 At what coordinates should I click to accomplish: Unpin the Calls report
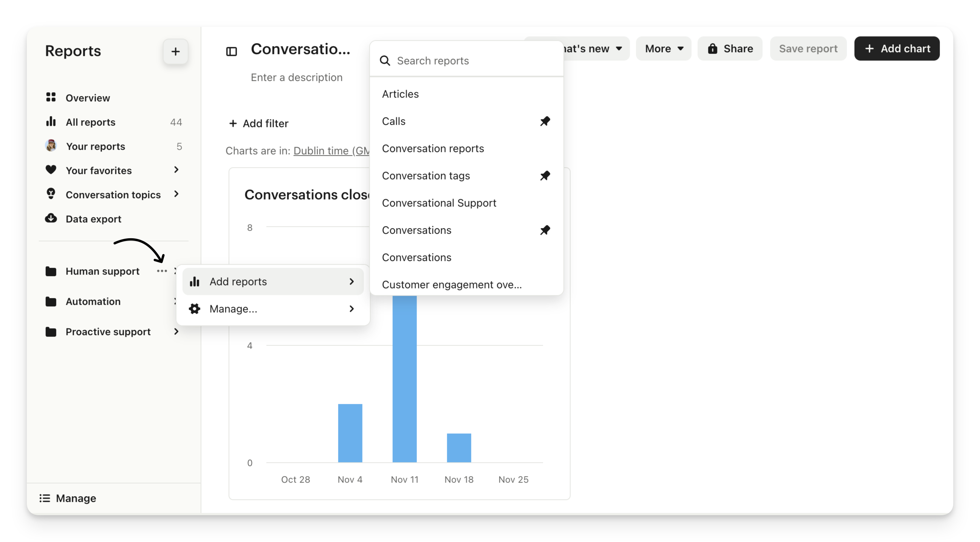[545, 121]
